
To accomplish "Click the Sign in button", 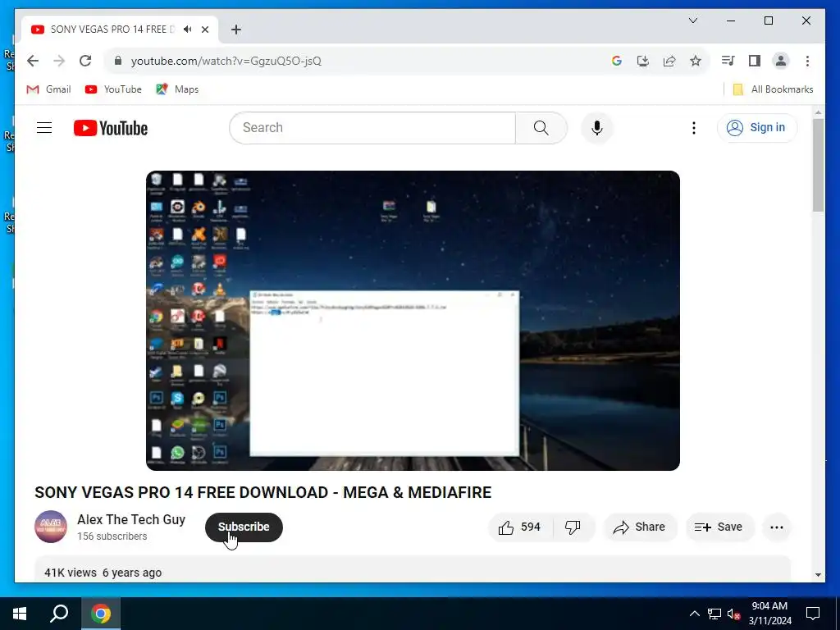I will point(757,127).
